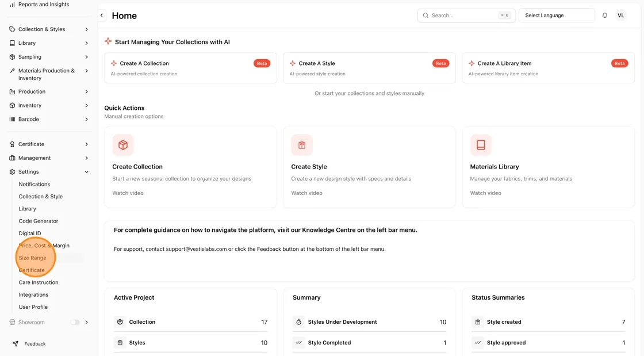Open Digital ID settings

(x=29, y=233)
